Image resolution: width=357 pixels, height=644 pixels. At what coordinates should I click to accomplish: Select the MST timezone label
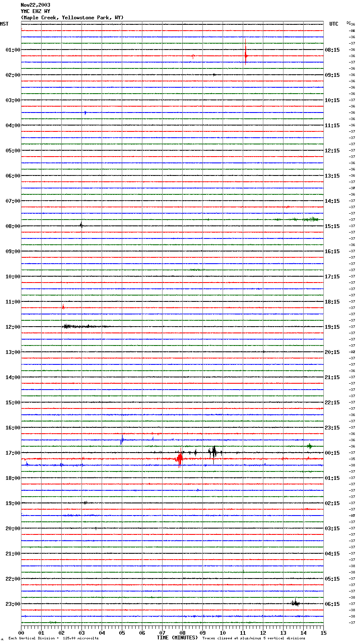coord(4,24)
